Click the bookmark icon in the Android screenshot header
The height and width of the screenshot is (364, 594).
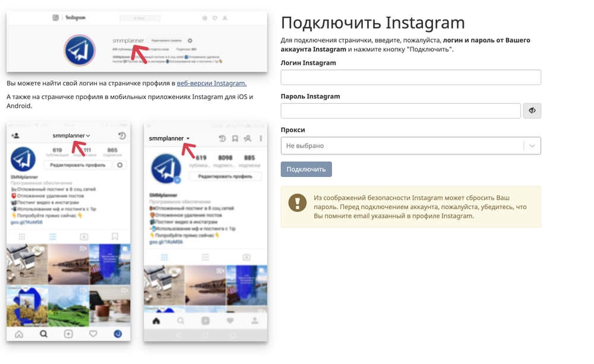click(235, 138)
